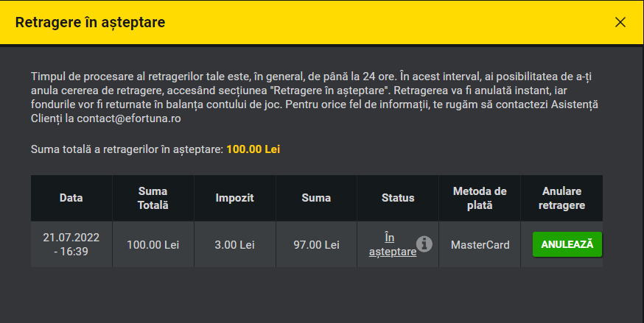Close the Retragere în așteptare dialog
This screenshot has height=323, width=644.
point(620,22)
